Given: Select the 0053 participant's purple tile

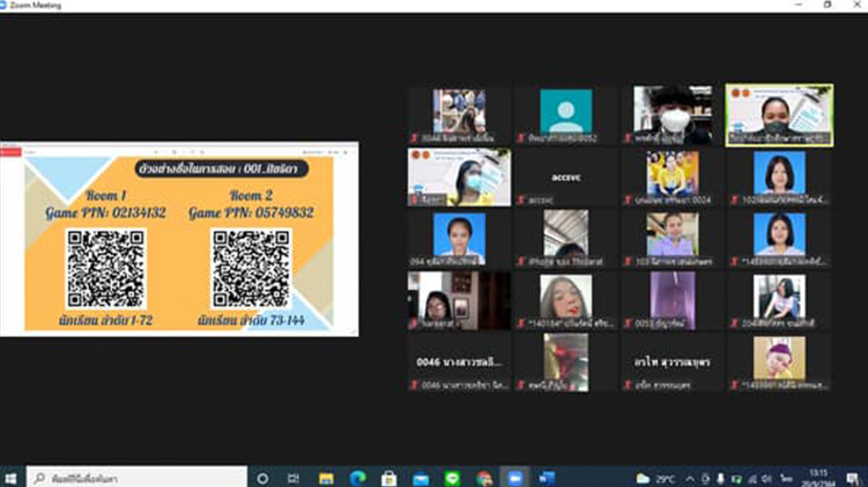Looking at the screenshot, I should point(672,301).
